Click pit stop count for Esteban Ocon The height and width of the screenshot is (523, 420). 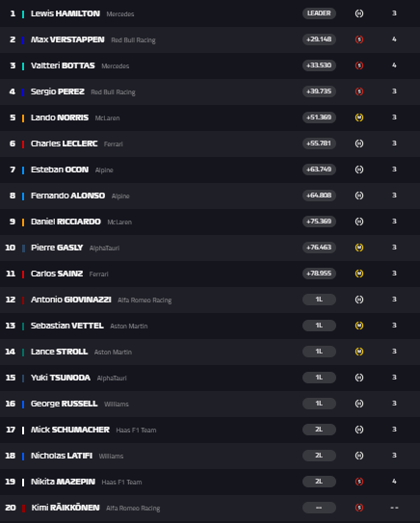(394, 170)
